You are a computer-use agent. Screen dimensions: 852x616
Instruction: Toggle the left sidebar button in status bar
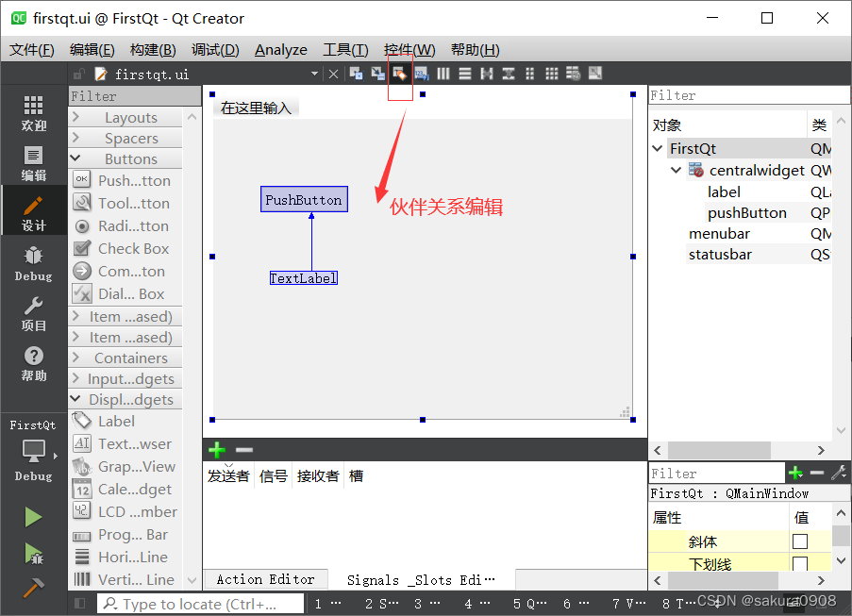80,604
